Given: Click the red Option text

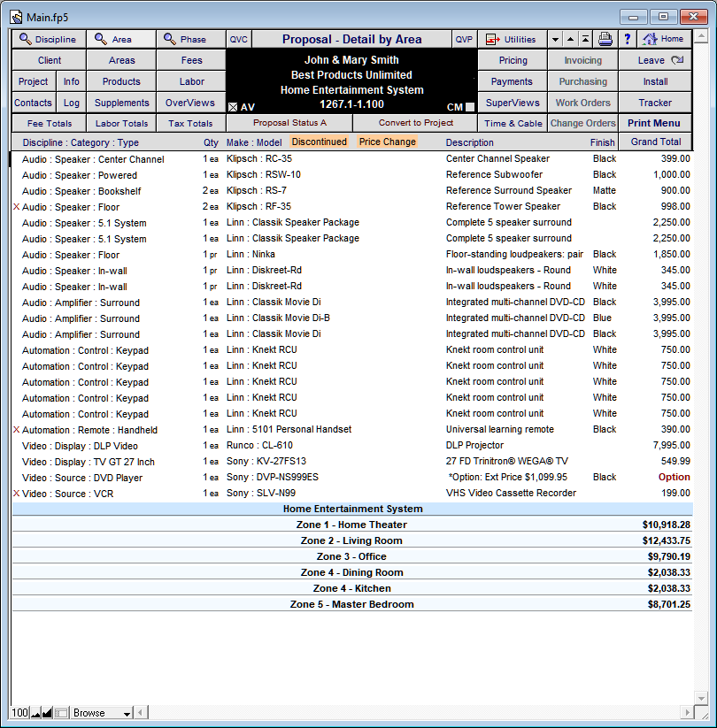Looking at the screenshot, I should pos(674,477).
